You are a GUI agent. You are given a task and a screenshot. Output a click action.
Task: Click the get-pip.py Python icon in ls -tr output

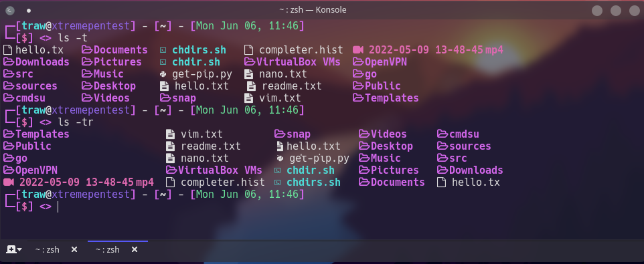(x=280, y=158)
